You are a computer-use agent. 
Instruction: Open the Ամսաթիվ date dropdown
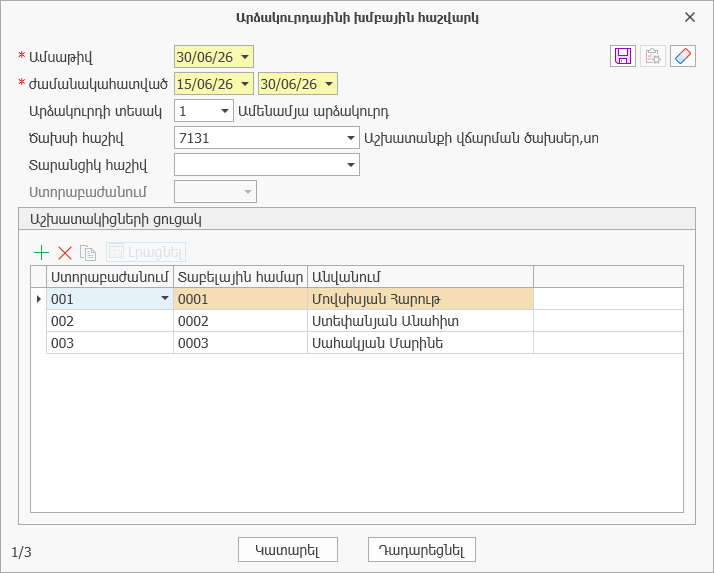click(x=245, y=57)
